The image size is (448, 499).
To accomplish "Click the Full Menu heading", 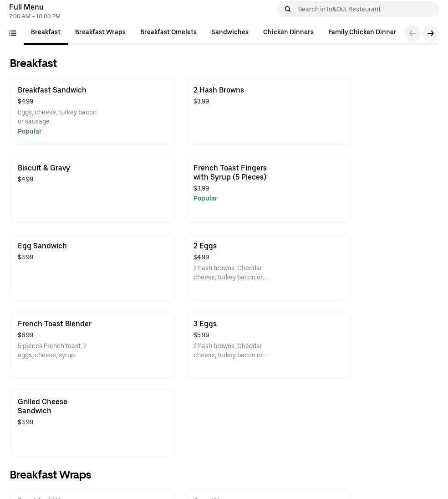I will click(x=26, y=7).
